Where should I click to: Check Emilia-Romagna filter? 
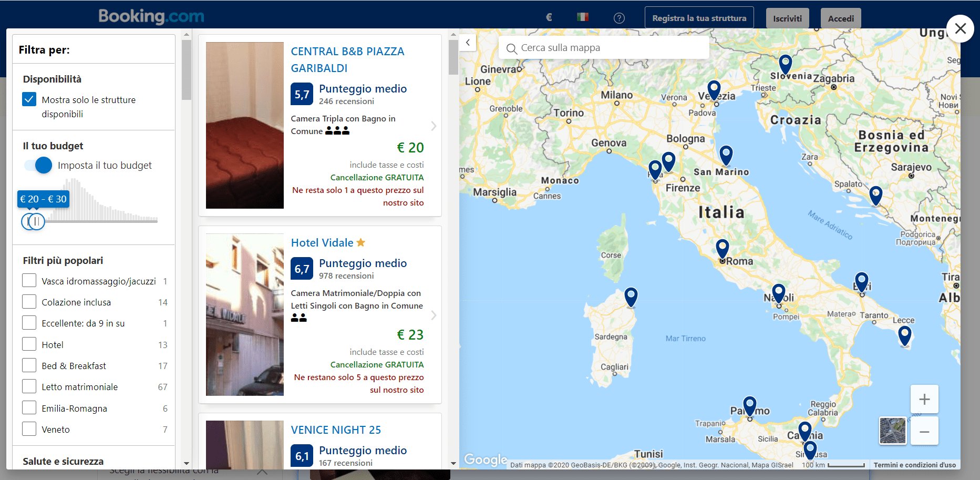(29, 408)
